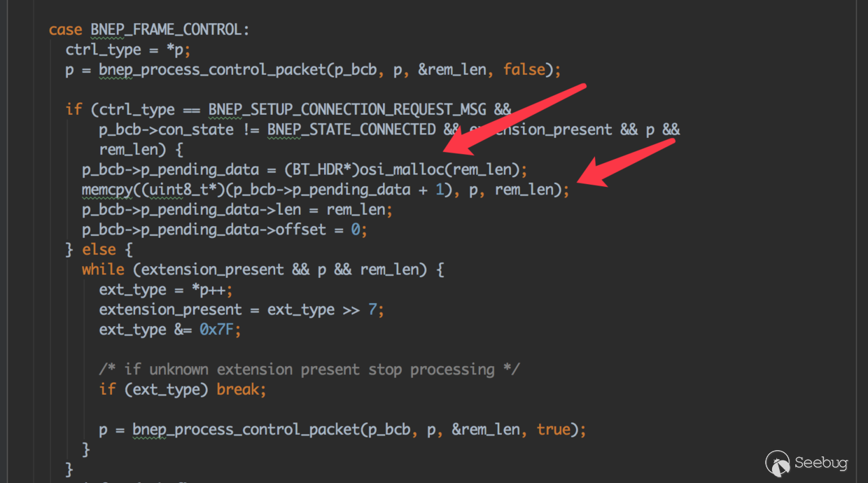Click the BNEP_STATE_CONNECTED constant

coord(351,129)
